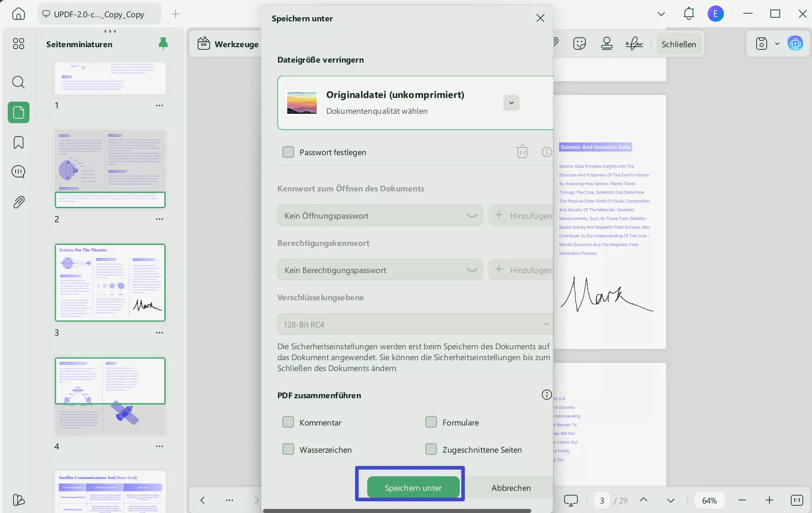The image size is (812, 513).
Task: Open the three-dot menu for page 2
Action: 159,219
